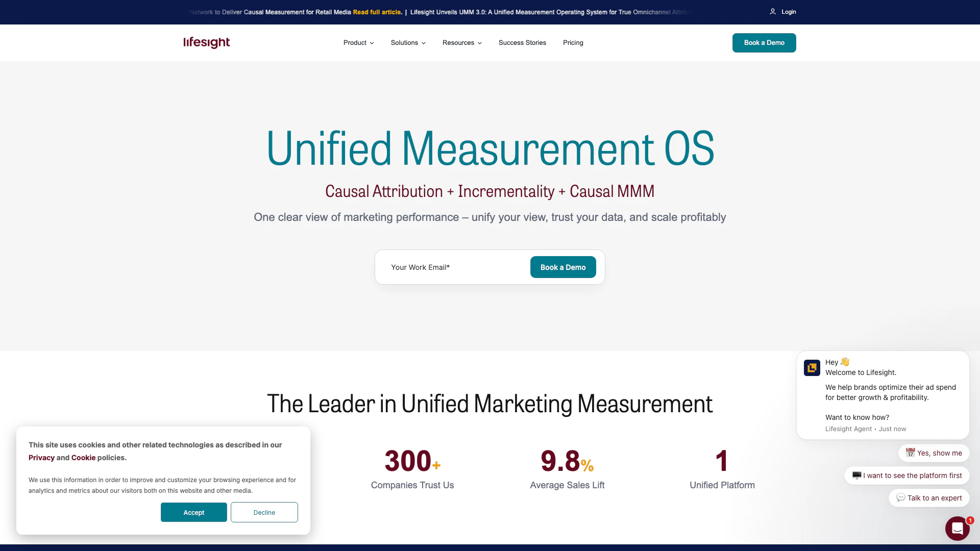Click the user profile icon beside Login
Screen dimensions: 980x551
pyautogui.click(x=773, y=12)
